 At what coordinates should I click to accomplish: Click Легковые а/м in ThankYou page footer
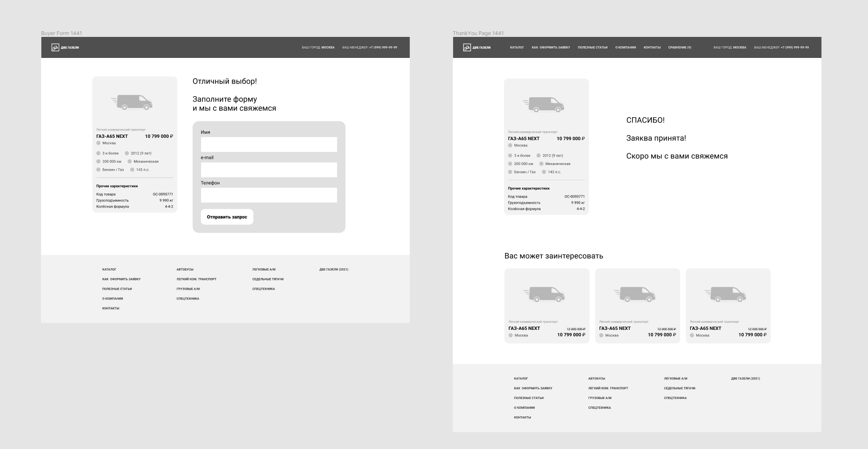(x=676, y=379)
